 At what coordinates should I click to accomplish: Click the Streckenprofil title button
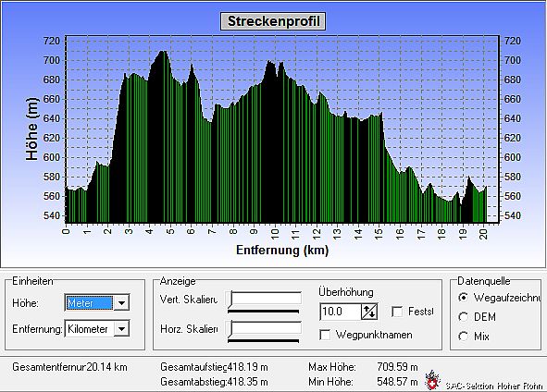point(273,21)
